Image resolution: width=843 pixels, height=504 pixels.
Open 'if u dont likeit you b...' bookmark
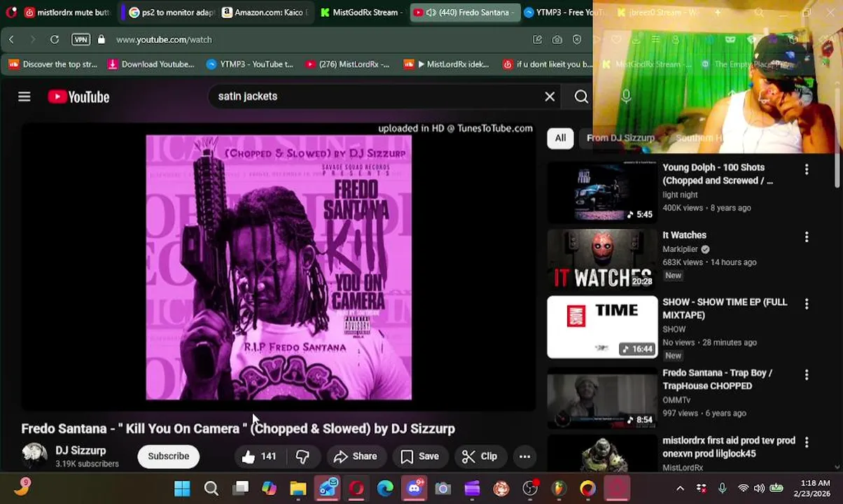[548, 64]
